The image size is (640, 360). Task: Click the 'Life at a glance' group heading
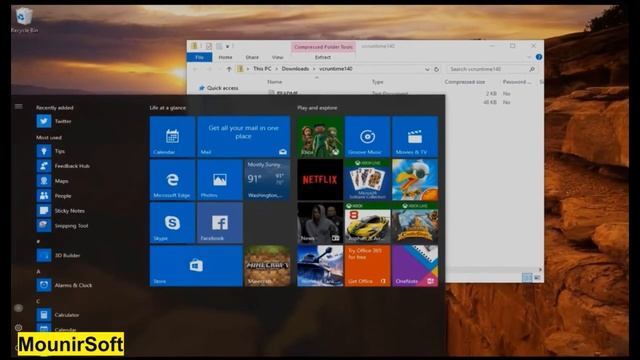(x=167, y=108)
